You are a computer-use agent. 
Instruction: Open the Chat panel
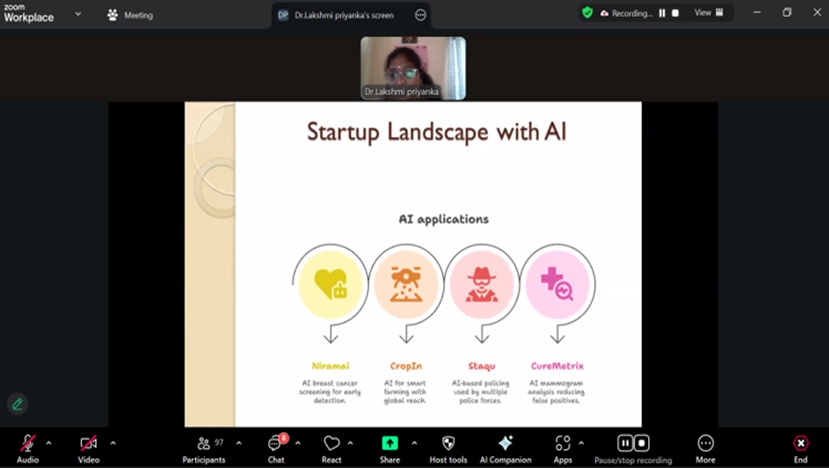[276, 443]
